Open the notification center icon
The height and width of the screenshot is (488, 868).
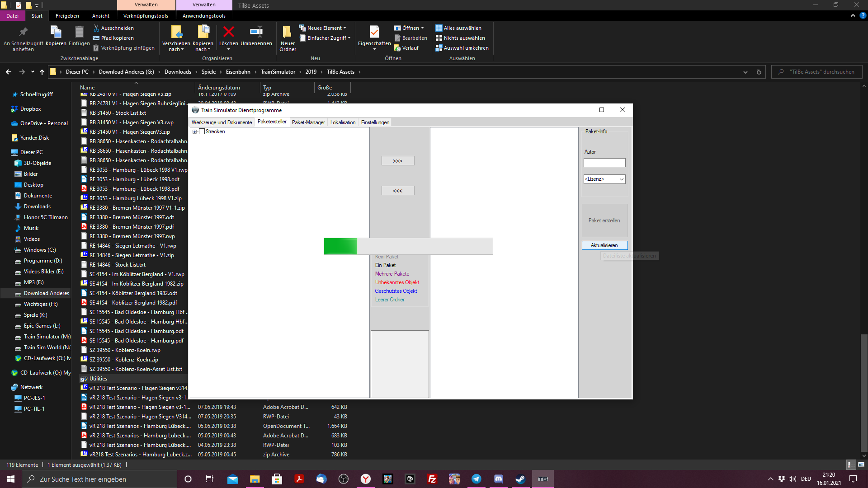coord(853,479)
